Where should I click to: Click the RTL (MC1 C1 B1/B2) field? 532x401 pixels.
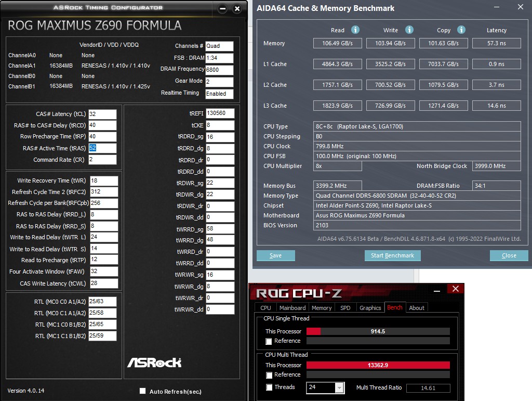click(102, 336)
